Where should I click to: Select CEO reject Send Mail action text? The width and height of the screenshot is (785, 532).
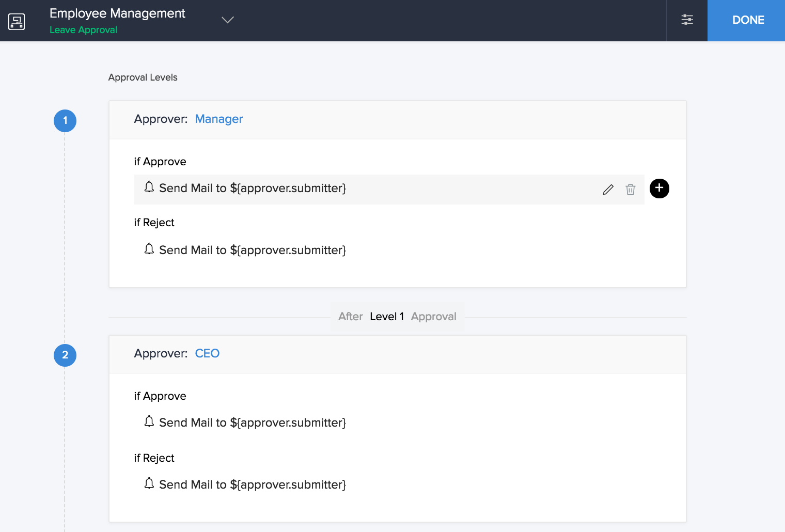point(253,485)
